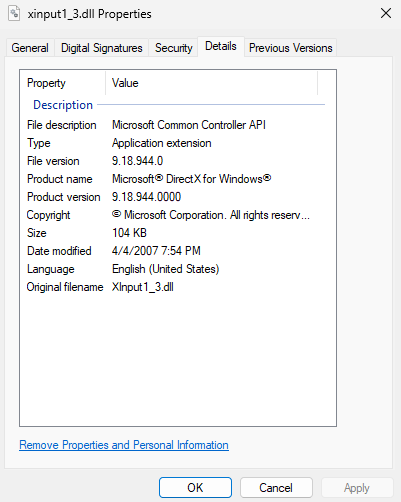Viewport: 401px width, 502px height.
Task: Click the Apply button
Action: 357,488
